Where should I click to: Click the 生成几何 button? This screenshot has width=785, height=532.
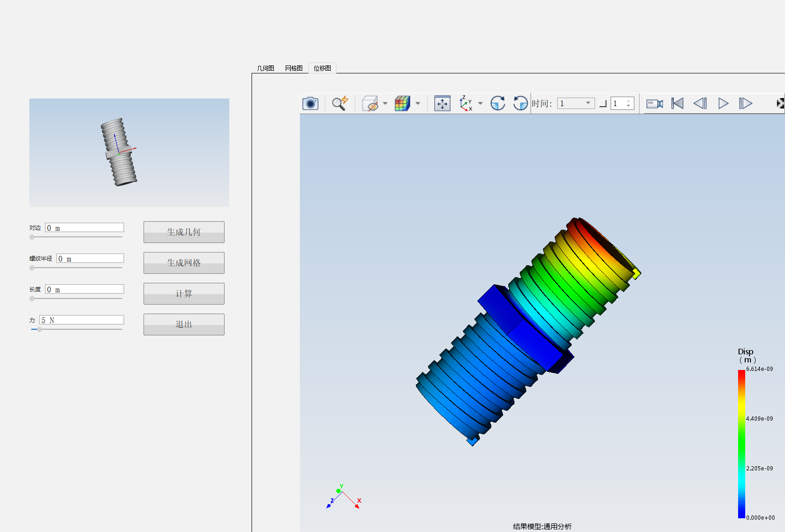coord(184,232)
